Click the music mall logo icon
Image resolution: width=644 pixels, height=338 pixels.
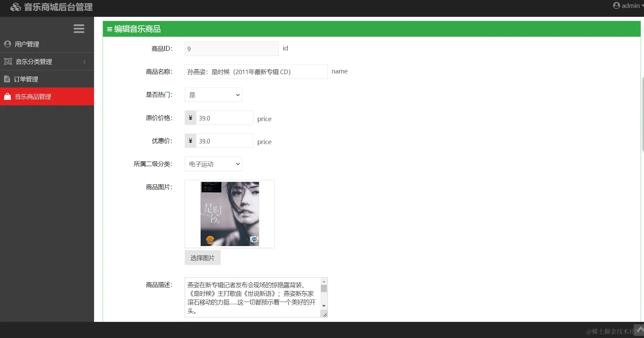pyautogui.click(x=16, y=7)
